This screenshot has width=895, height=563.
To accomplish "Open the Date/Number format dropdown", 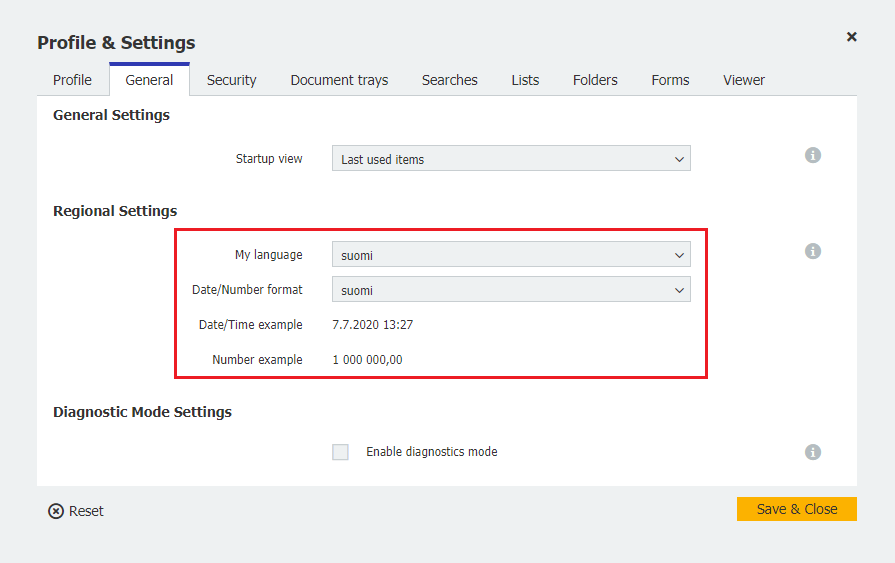I will [511, 290].
